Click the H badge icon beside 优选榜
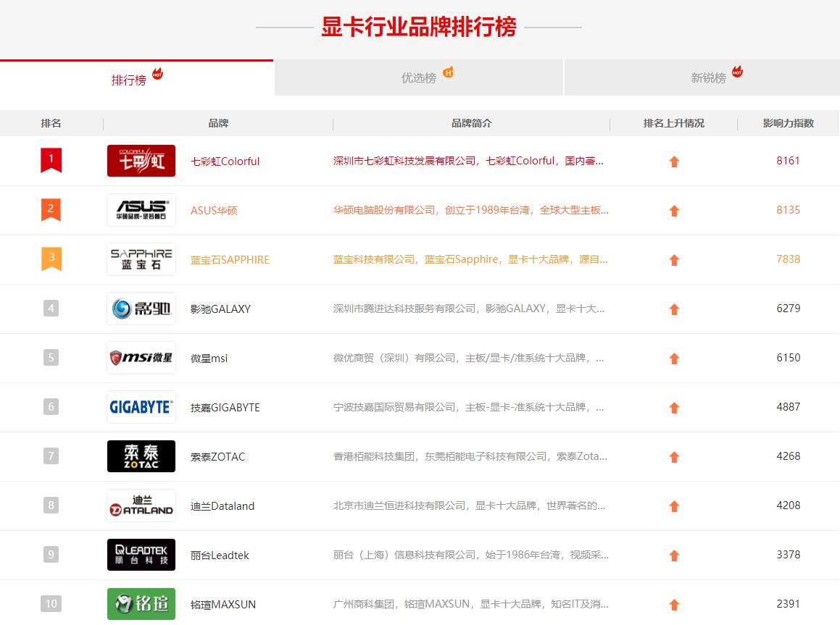This screenshot has height=625, width=840. click(448, 73)
